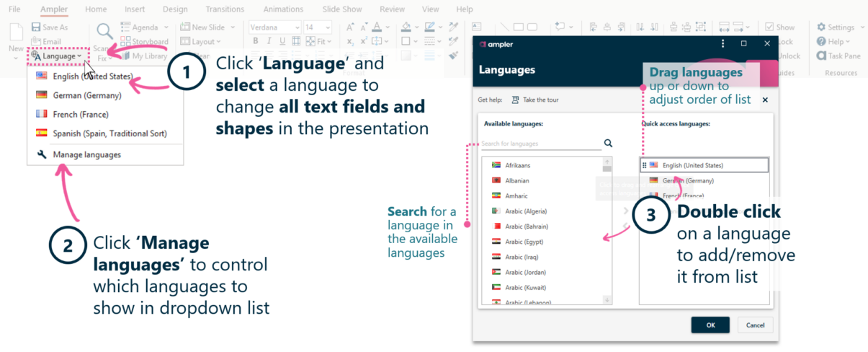Screen dimensions: 868x352
Task: Switch to the Design ribbon tab
Action: [x=175, y=9]
